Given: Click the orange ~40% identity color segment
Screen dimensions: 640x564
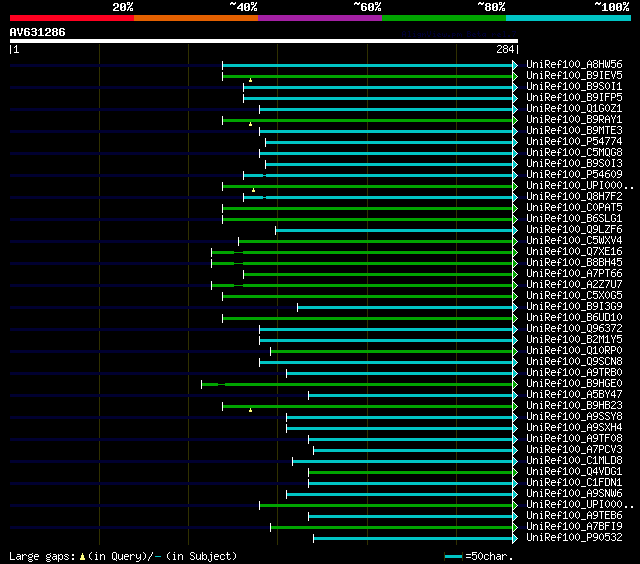Looking at the screenshot, I should [x=196, y=18].
